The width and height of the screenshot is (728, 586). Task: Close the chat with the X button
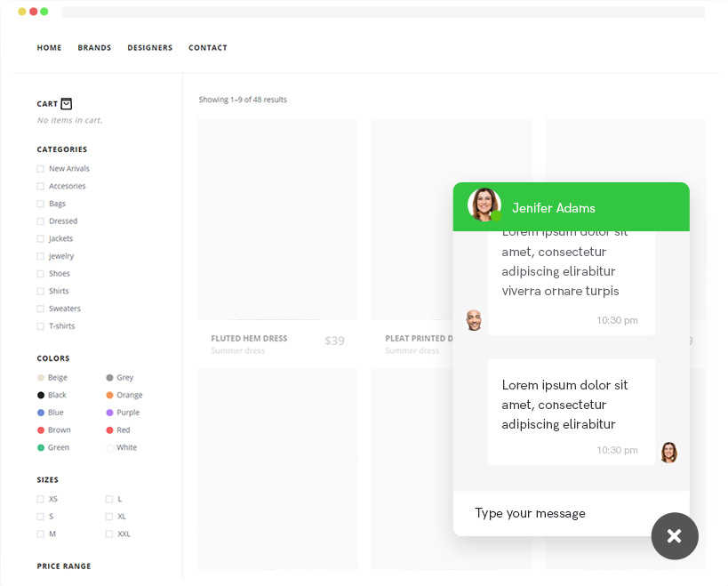[674, 535]
